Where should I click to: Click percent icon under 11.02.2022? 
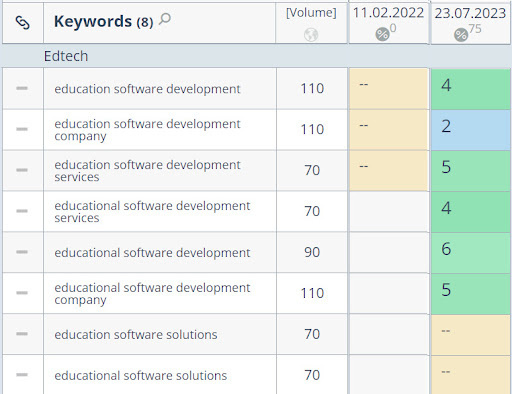[x=382, y=34]
